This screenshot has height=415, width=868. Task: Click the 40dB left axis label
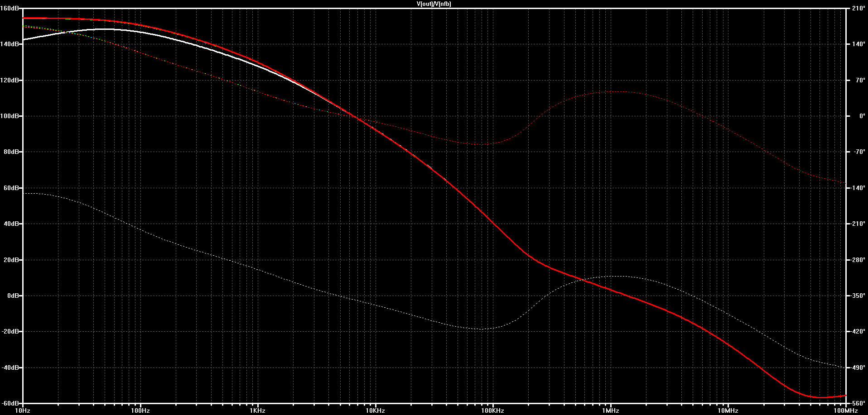(x=11, y=224)
